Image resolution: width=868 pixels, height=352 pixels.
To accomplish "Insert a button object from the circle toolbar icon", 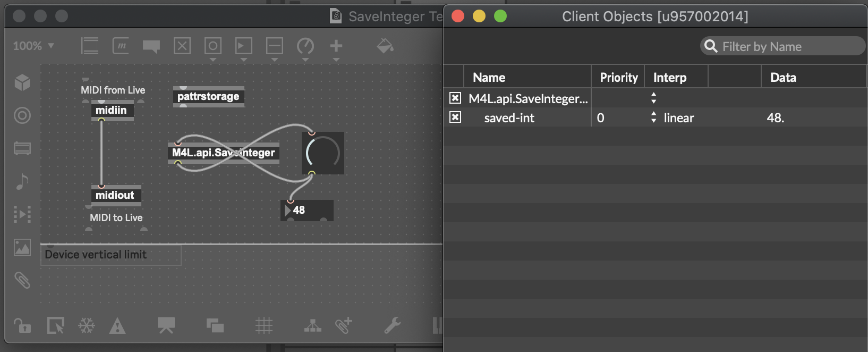I will coord(213,46).
